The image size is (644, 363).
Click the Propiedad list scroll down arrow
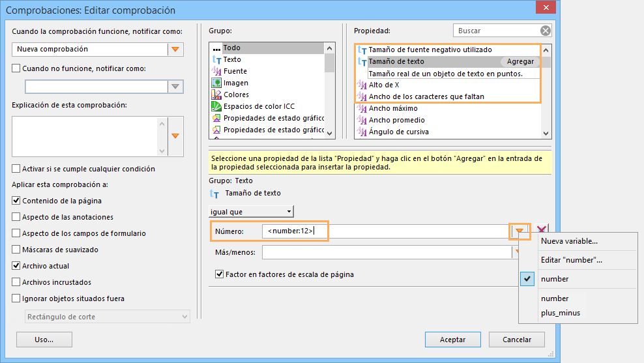click(x=546, y=133)
